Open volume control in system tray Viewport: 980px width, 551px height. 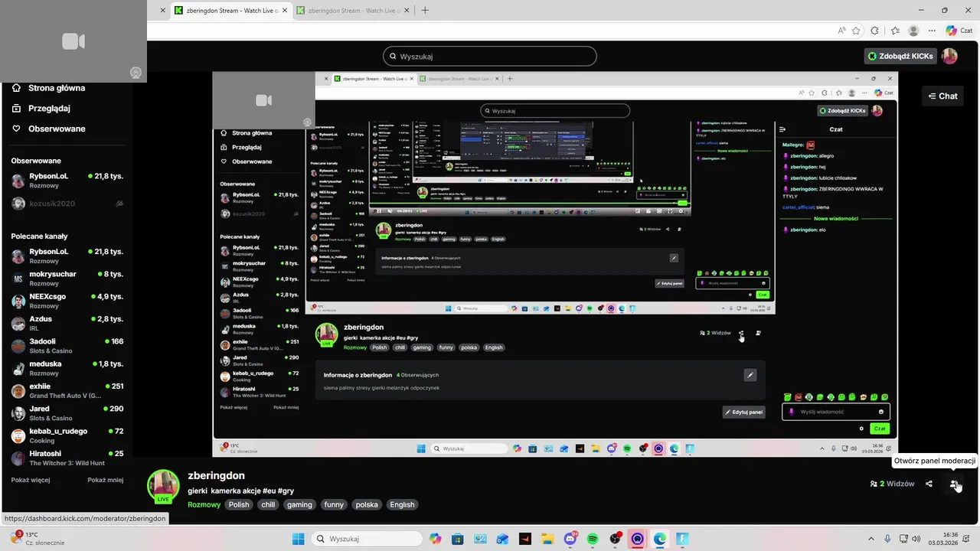(x=915, y=539)
